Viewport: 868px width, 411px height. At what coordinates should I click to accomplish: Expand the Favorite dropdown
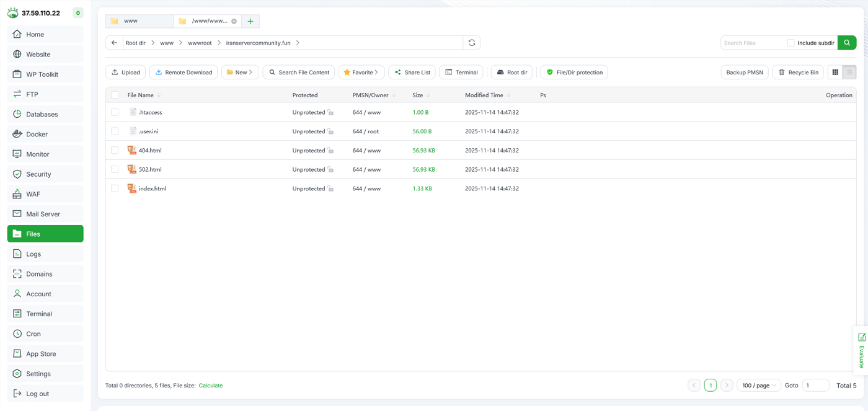pos(361,73)
